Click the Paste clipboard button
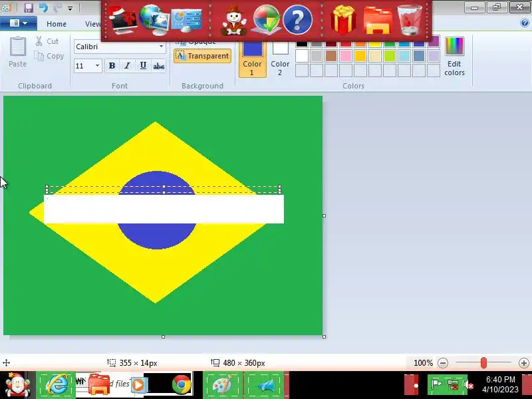Viewport: 532px width, 399px height. click(18, 53)
